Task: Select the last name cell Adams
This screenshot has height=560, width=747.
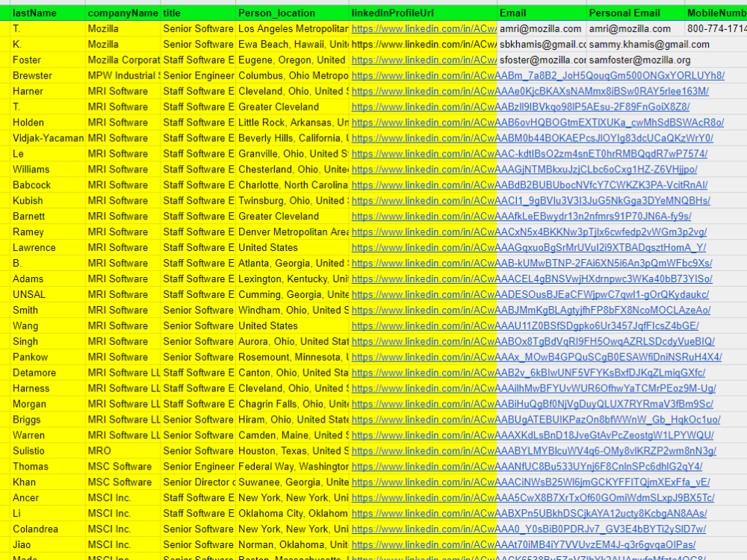Action: coord(48,279)
